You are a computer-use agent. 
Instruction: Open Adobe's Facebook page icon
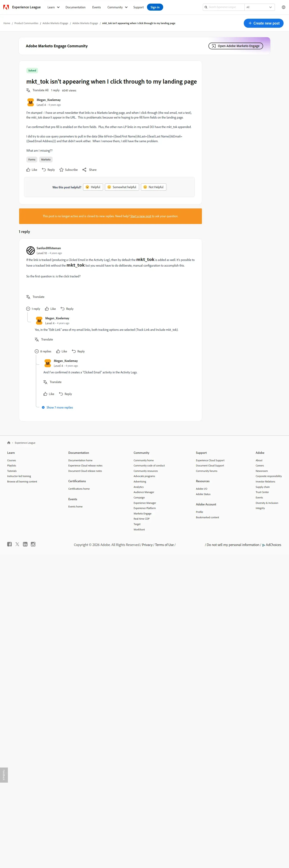tap(9, 544)
